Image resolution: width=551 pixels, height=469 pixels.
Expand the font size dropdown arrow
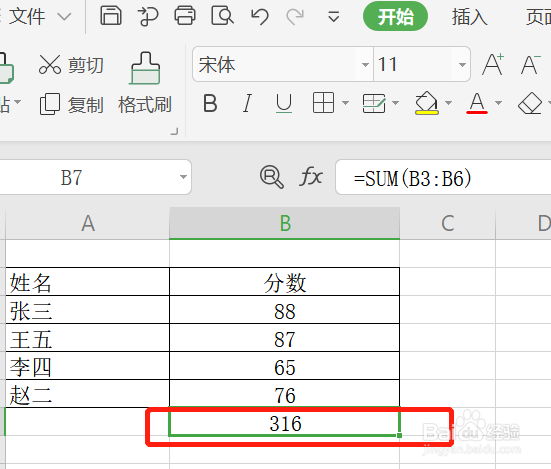click(462, 65)
